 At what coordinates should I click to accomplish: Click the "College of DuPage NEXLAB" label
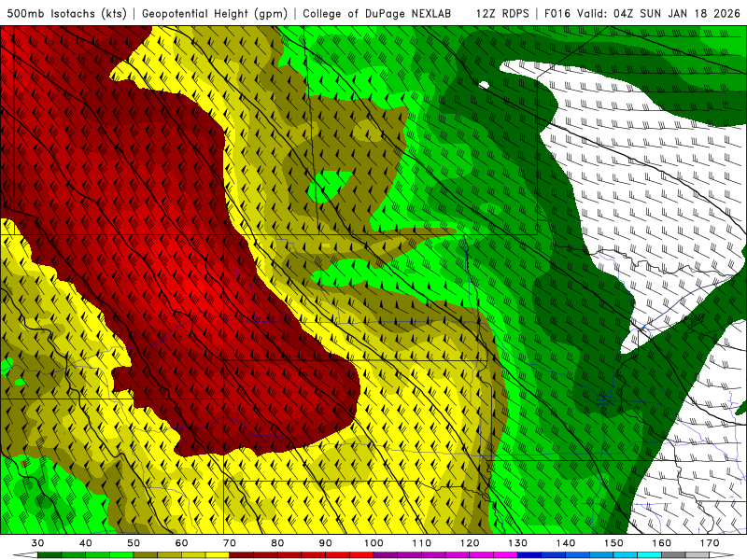[x=377, y=13]
